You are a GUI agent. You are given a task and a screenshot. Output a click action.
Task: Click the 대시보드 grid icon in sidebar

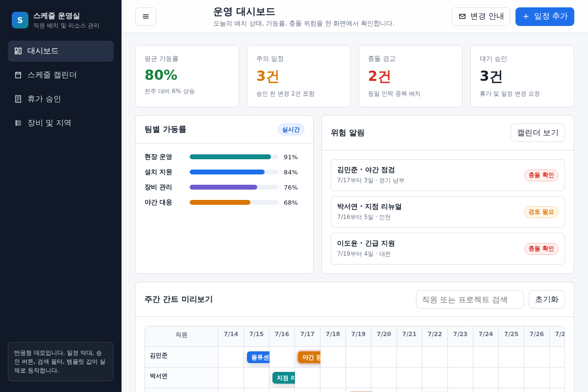pos(18,51)
